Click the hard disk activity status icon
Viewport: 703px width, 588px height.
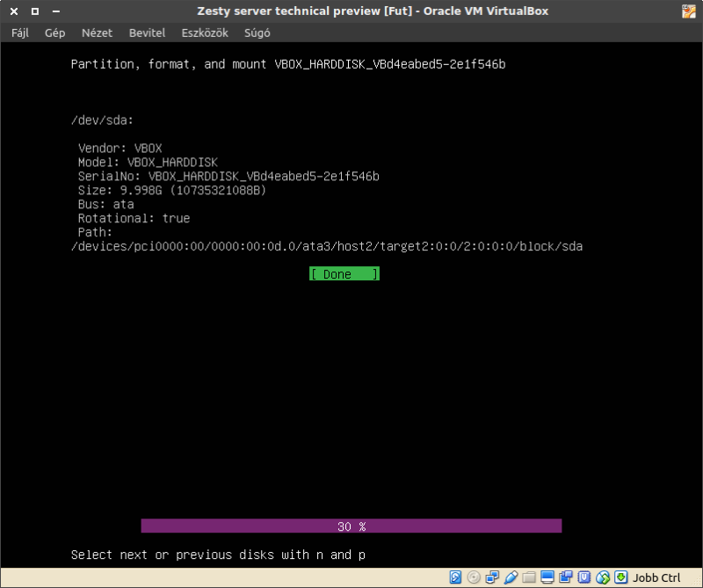(455, 577)
